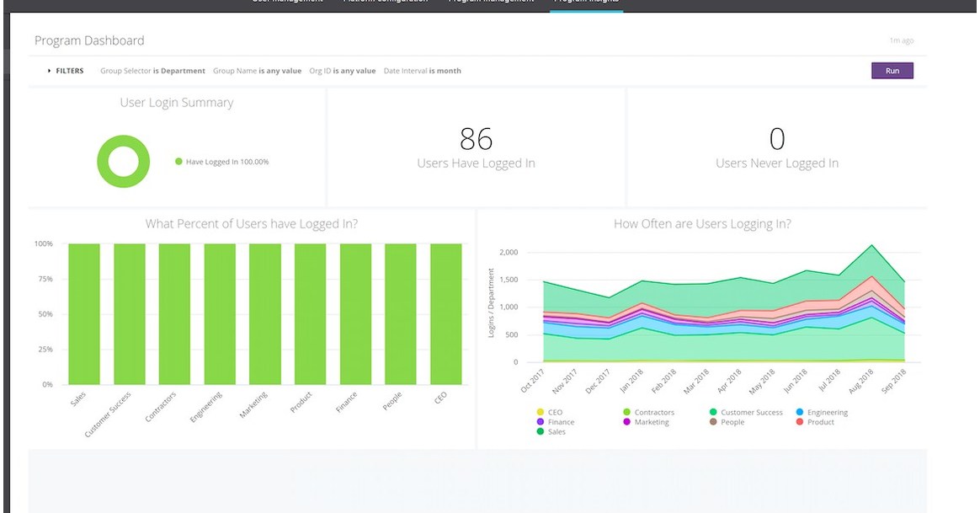Click the purple Finance legend icon

[x=541, y=421]
